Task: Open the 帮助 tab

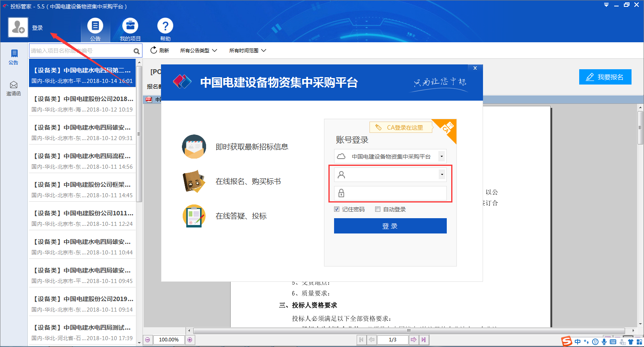Action: click(165, 30)
